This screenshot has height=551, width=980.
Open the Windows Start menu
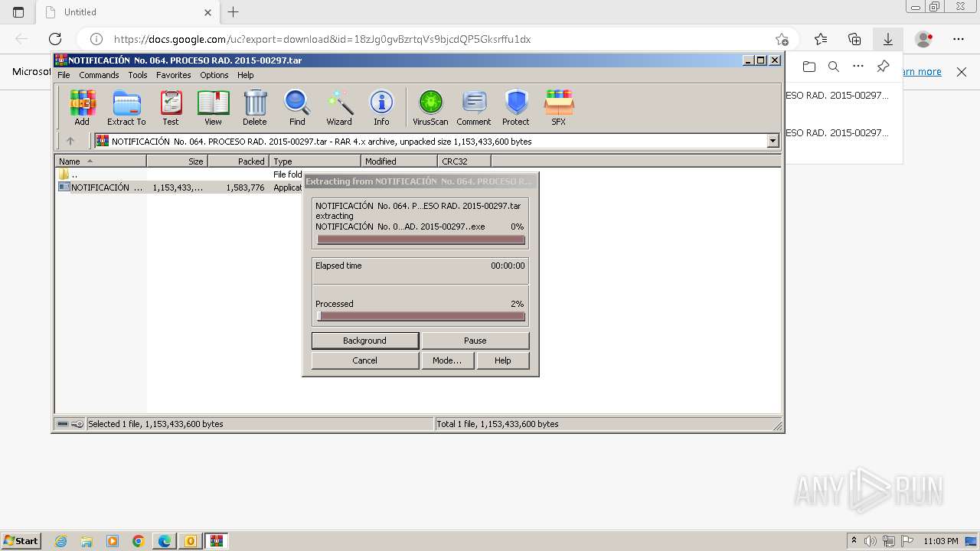point(21,541)
